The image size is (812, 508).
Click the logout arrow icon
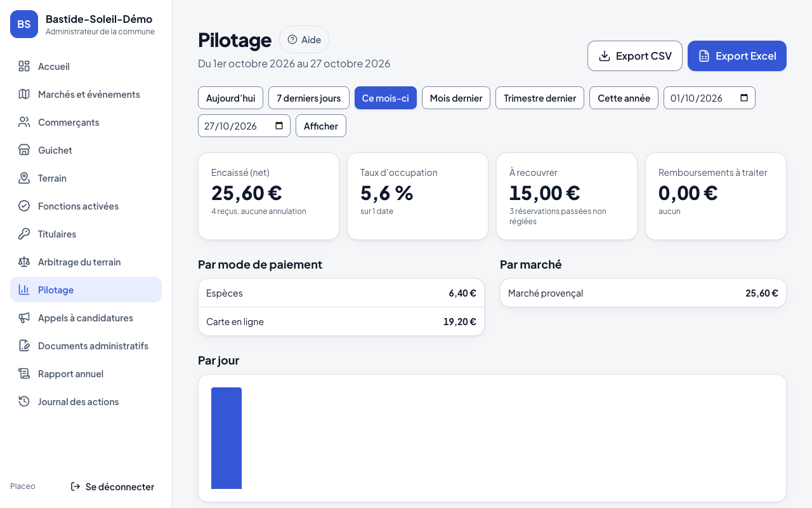(75, 486)
